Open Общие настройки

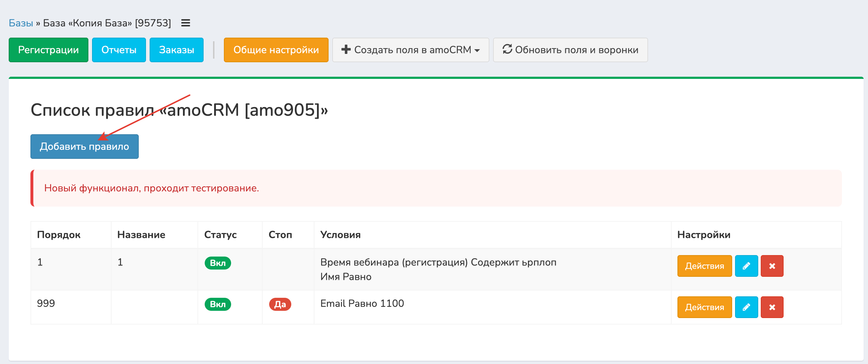coord(276,50)
